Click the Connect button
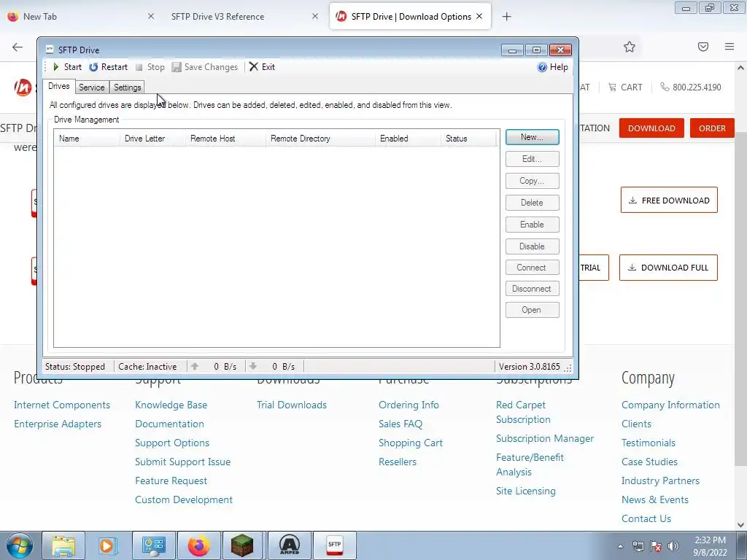747x560 pixels. (532, 268)
